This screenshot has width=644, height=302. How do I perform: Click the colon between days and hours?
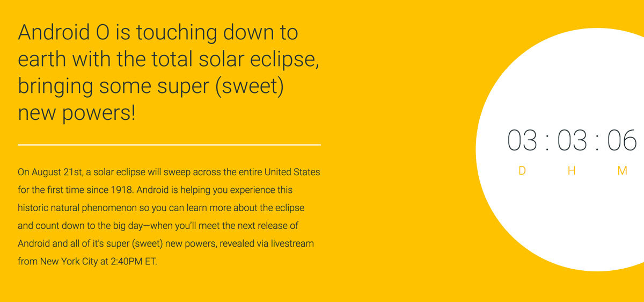pyautogui.click(x=547, y=142)
